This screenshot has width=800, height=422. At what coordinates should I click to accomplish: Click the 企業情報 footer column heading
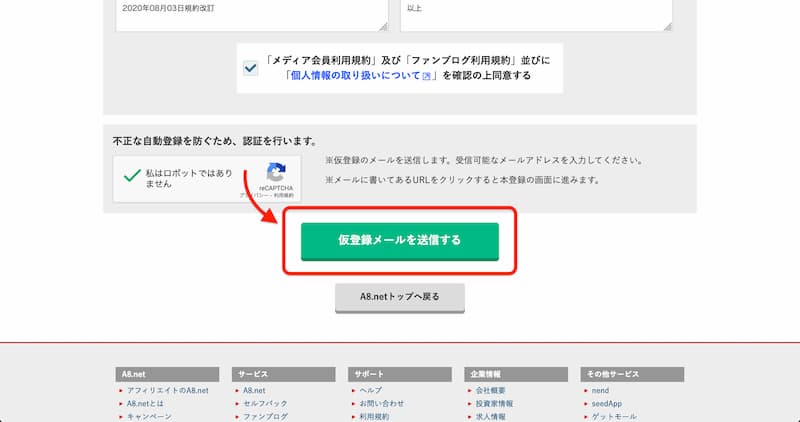click(x=516, y=374)
